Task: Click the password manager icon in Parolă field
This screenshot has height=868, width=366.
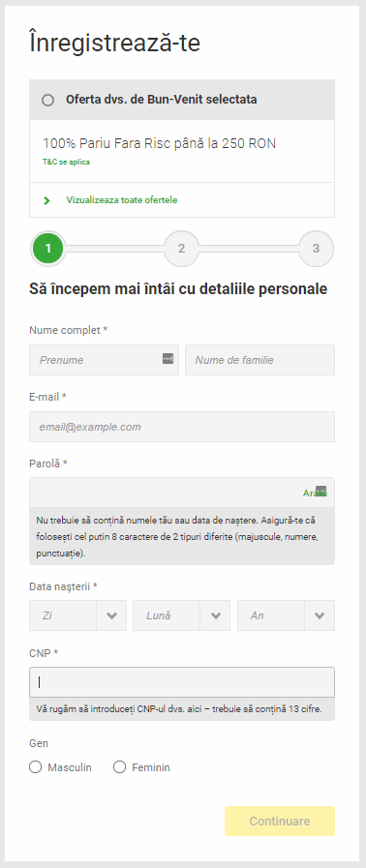Action: [321, 491]
